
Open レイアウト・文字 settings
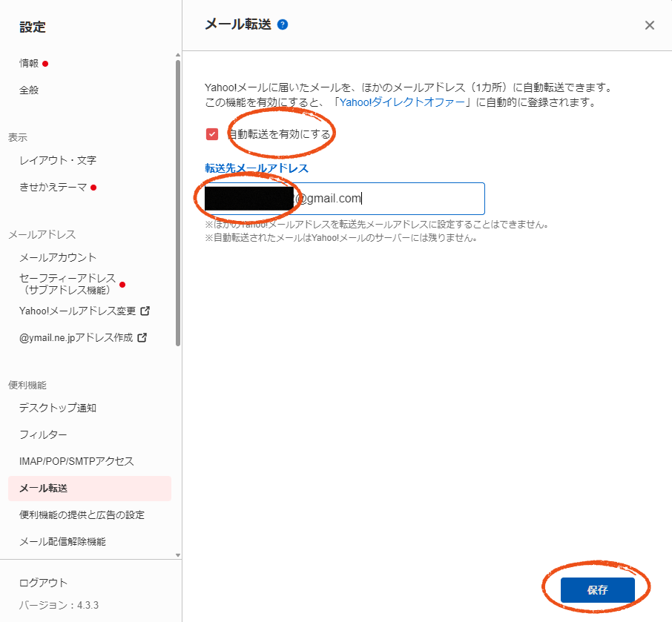tap(58, 160)
